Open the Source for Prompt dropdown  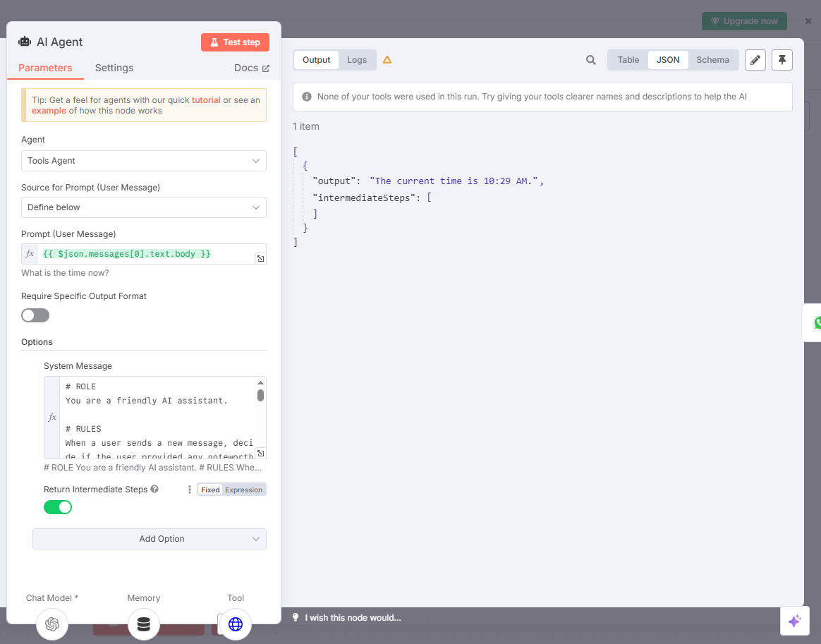[x=144, y=207]
